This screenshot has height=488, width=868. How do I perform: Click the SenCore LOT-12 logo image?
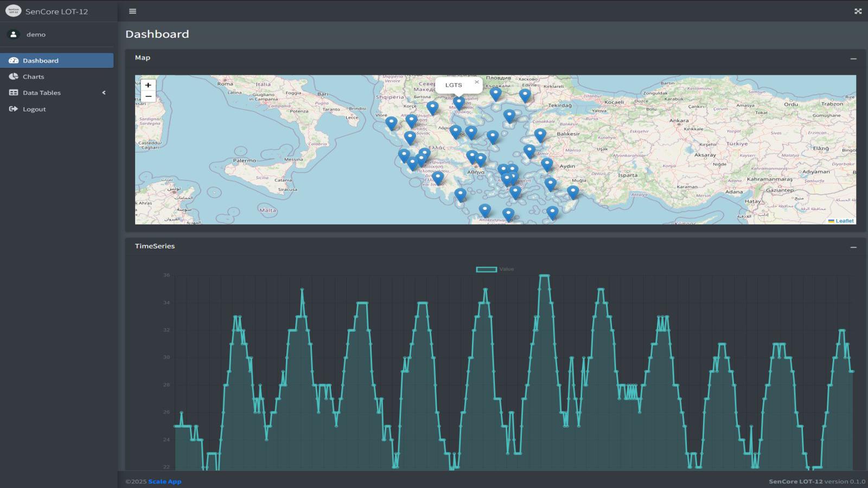(x=13, y=11)
